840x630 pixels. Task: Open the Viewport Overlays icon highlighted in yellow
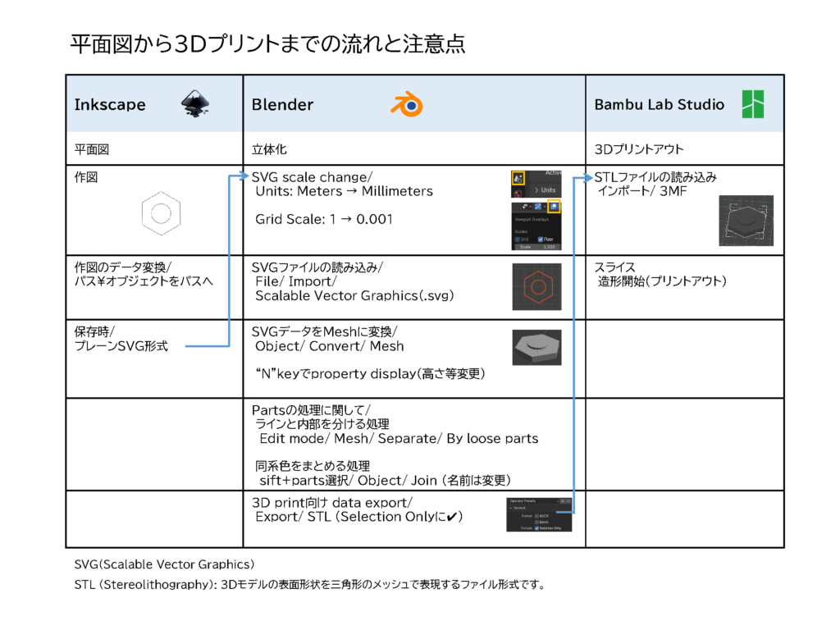click(x=555, y=207)
